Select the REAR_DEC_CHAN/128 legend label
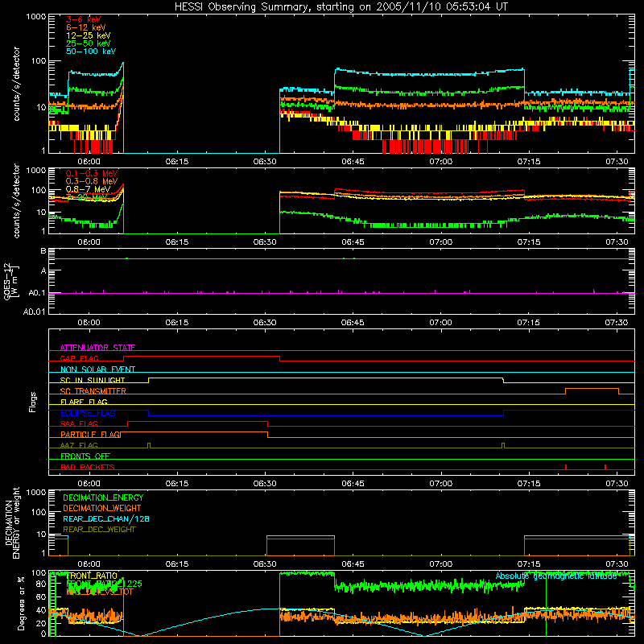This screenshot has width=644, height=644. pyautogui.click(x=106, y=518)
